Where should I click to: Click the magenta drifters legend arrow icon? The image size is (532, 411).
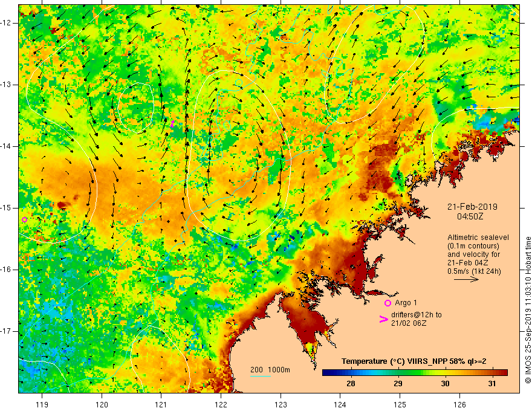(383, 319)
